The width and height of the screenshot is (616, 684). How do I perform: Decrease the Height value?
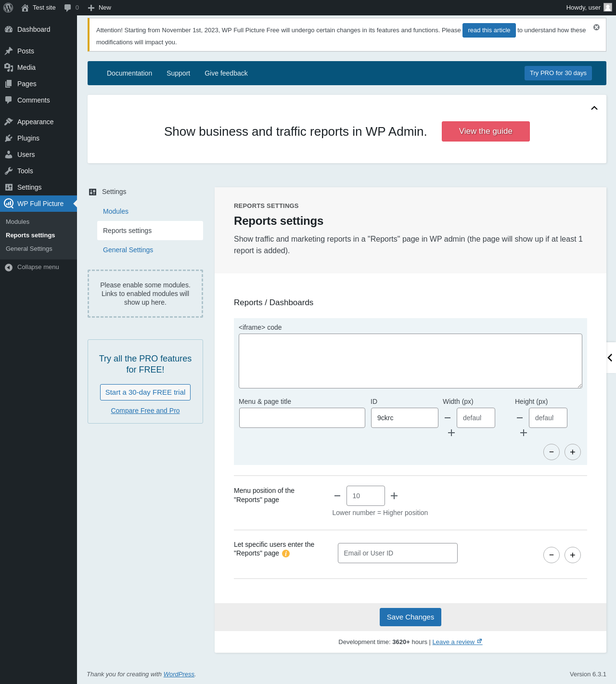click(x=520, y=418)
